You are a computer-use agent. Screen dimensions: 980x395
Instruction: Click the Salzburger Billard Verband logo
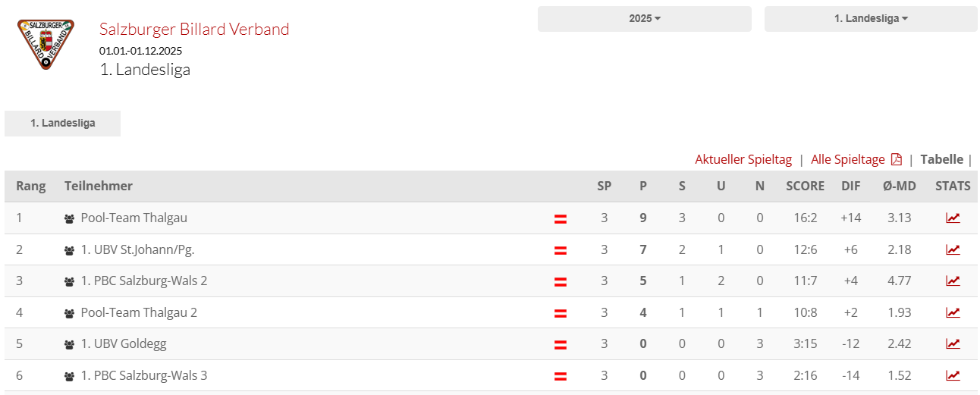46,43
